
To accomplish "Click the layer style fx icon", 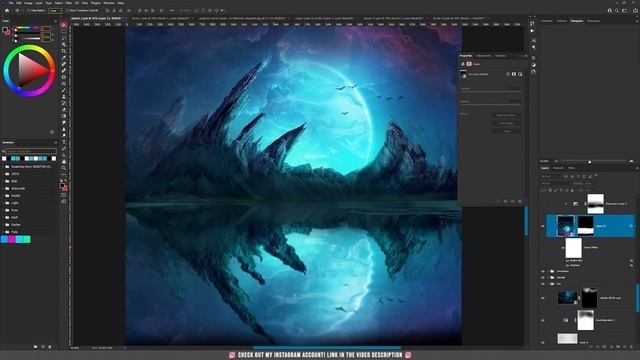I will (x=597, y=347).
